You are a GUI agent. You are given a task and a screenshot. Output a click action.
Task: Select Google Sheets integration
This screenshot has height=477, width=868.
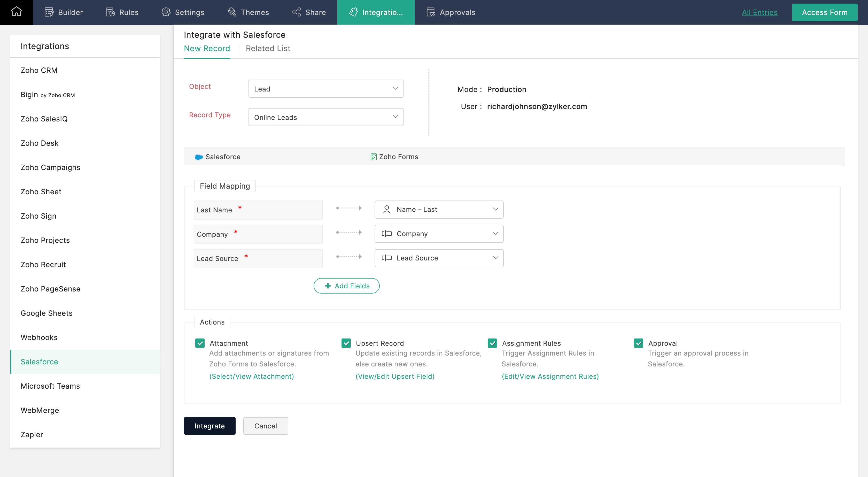(85, 313)
